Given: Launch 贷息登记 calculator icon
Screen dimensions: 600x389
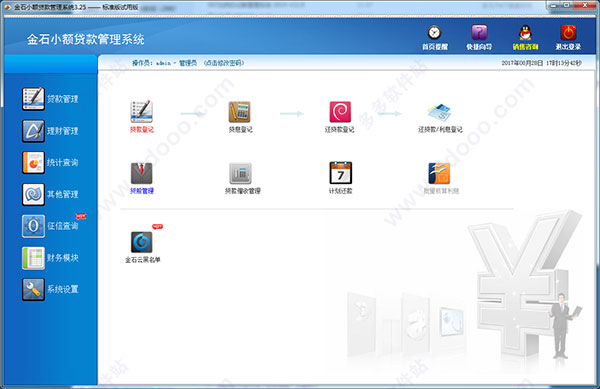Looking at the screenshot, I should click(x=240, y=112).
